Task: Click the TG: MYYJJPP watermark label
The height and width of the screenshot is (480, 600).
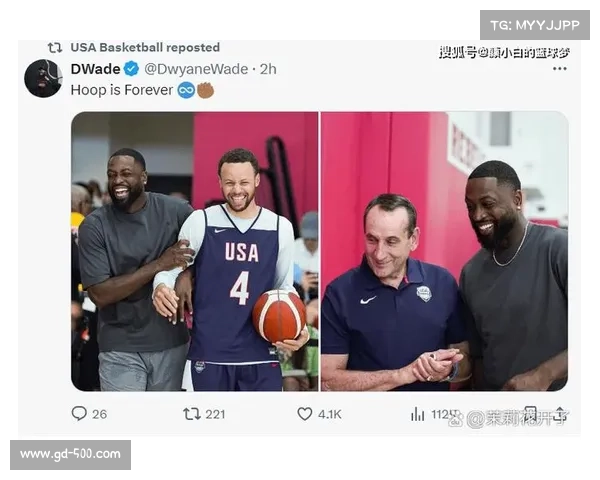Action: (535, 25)
